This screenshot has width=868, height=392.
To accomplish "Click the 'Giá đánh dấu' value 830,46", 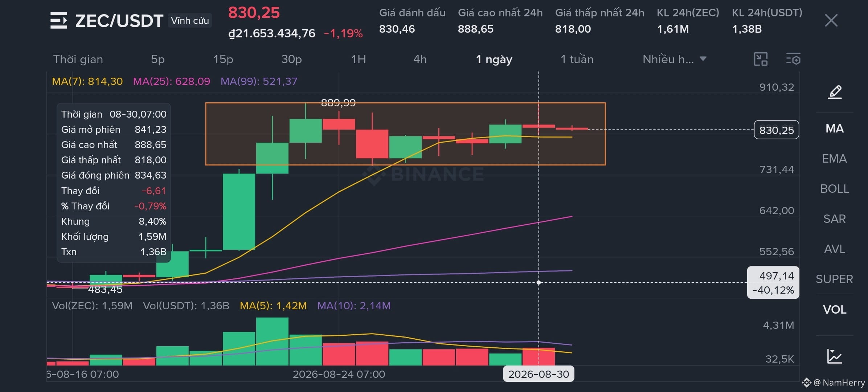I will (397, 29).
